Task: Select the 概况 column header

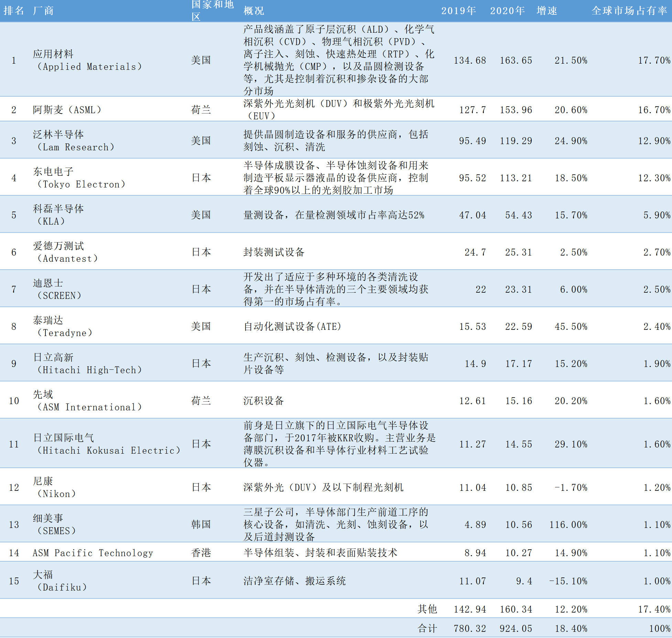Action: pos(254,11)
